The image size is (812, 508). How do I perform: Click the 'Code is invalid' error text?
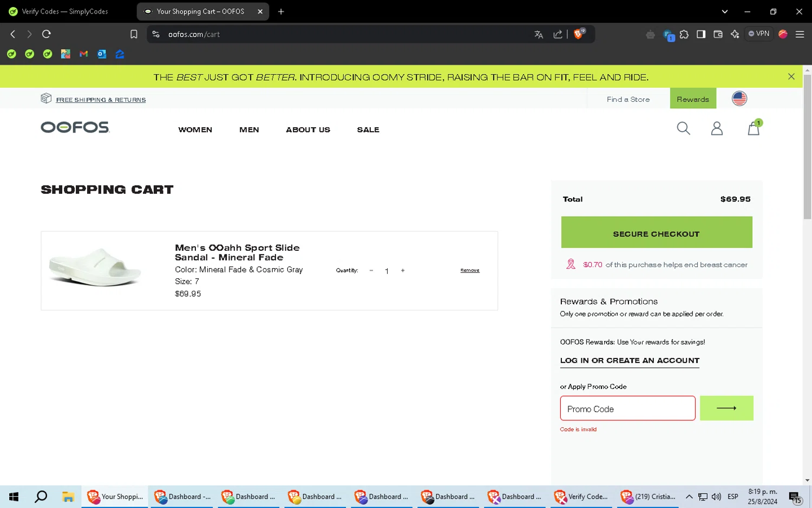(578, 429)
